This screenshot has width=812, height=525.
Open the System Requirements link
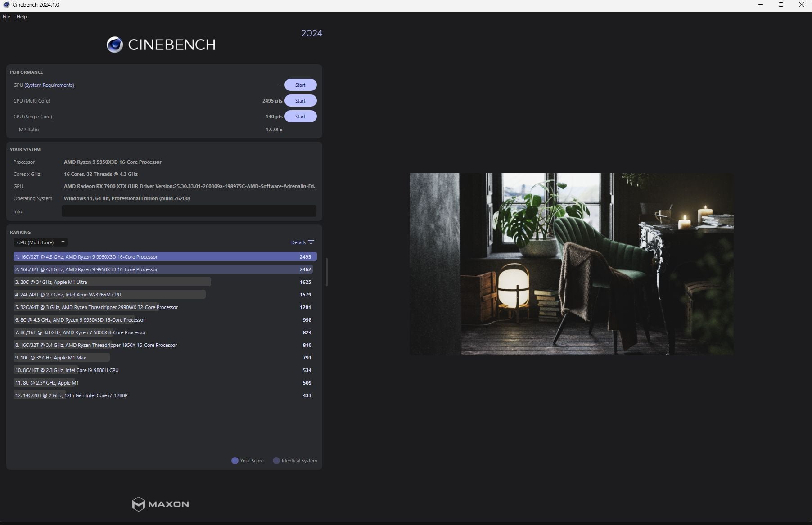tap(49, 85)
